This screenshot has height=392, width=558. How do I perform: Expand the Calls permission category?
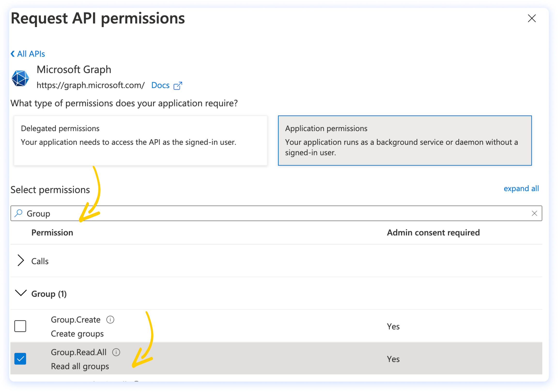click(21, 261)
